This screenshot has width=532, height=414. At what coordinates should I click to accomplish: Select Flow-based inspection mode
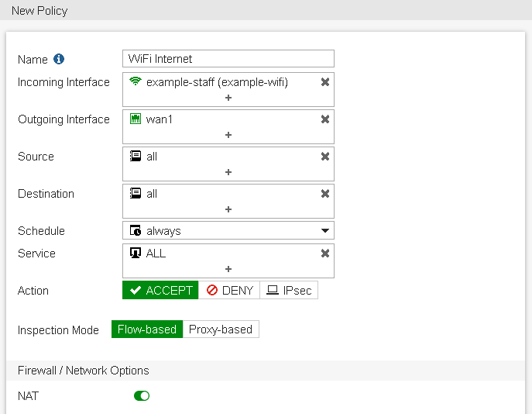[147, 329]
